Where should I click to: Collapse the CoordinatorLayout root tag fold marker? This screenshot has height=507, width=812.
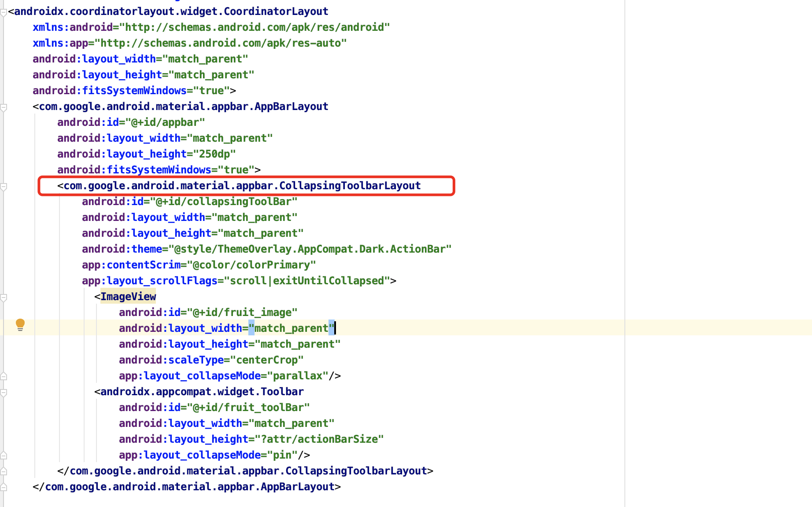tap(4, 13)
